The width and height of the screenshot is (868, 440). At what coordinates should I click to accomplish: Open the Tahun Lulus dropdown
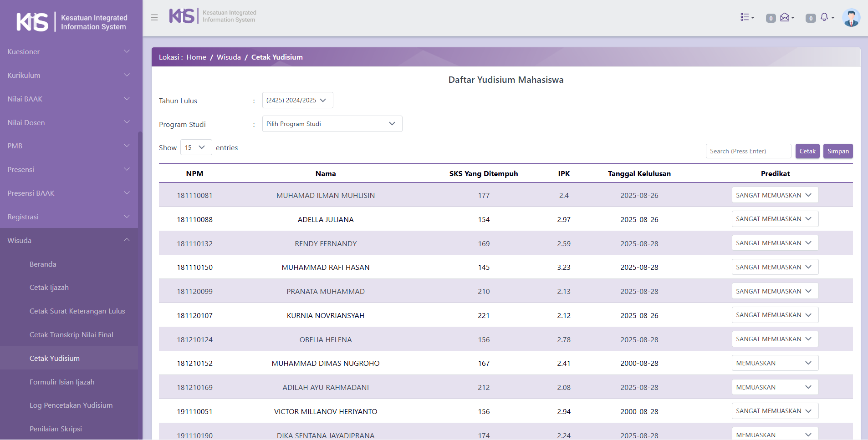pyautogui.click(x=297, y=100)
